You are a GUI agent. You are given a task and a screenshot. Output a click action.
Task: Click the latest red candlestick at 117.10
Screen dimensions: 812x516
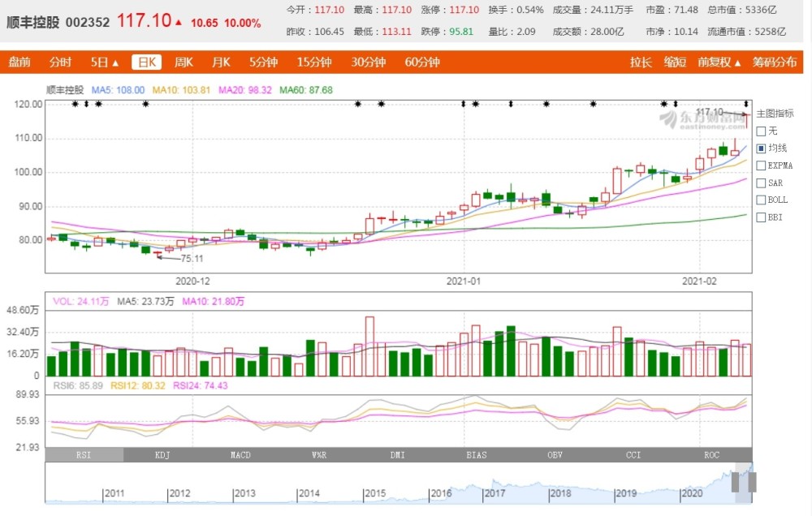[746, 120]
